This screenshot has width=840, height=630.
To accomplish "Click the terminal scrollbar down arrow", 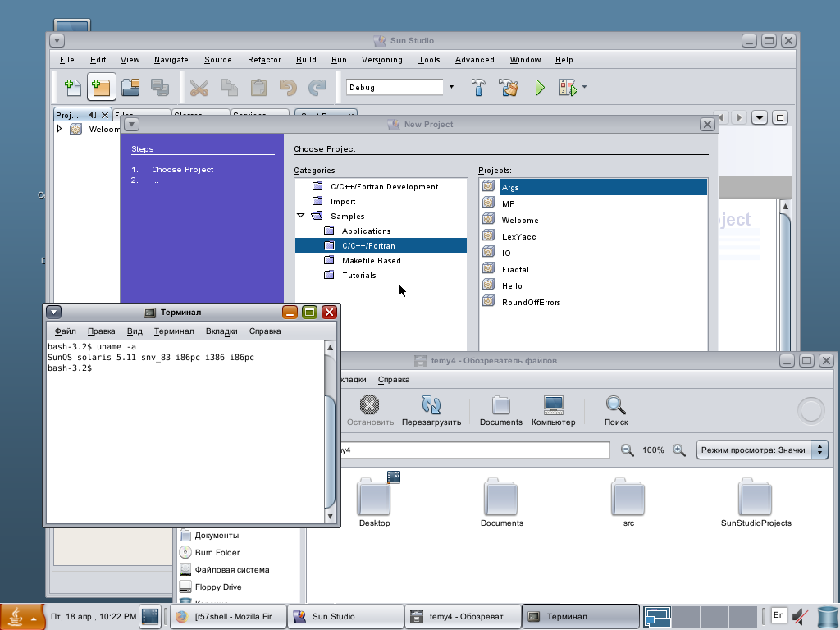I will click(330, 517).
